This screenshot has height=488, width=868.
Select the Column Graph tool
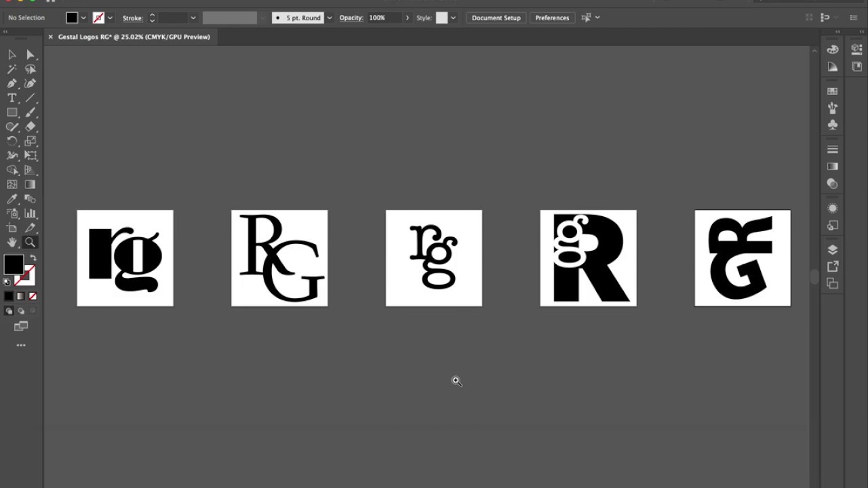[x=31, y=213]
